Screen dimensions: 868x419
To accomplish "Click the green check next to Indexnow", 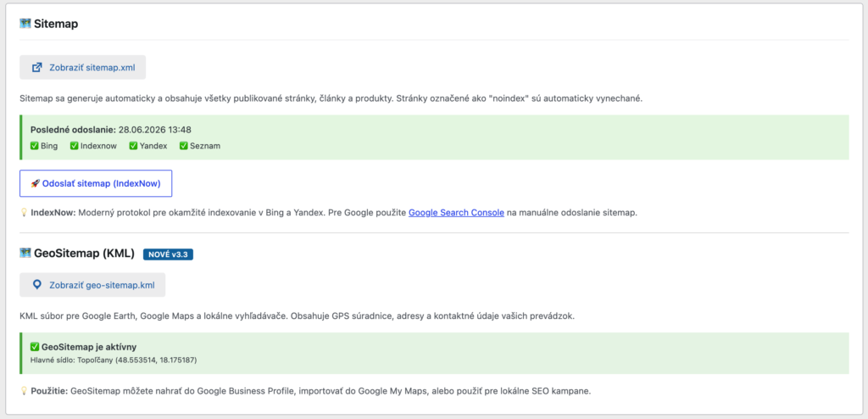I will 75,146.
